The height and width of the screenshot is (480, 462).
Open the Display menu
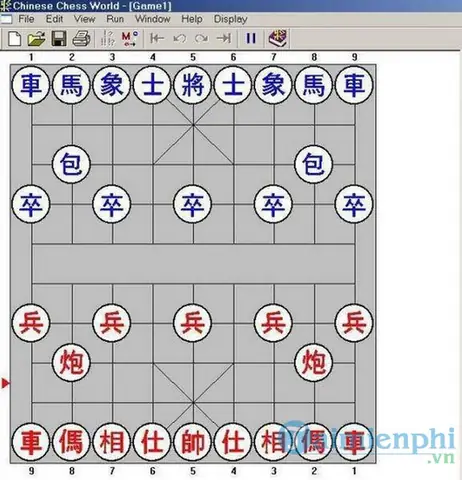tap(230, 19)
